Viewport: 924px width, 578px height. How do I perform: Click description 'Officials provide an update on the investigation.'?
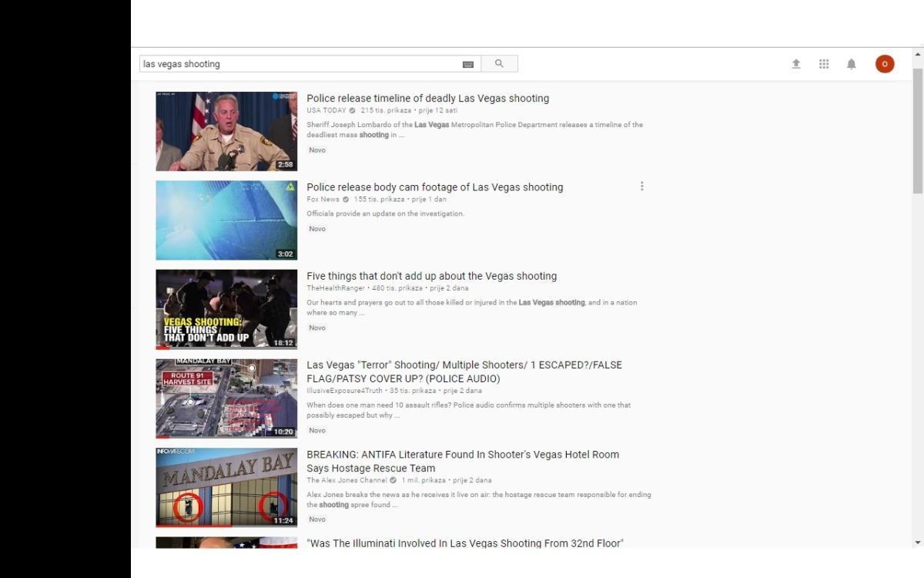[x=386, y=213]
